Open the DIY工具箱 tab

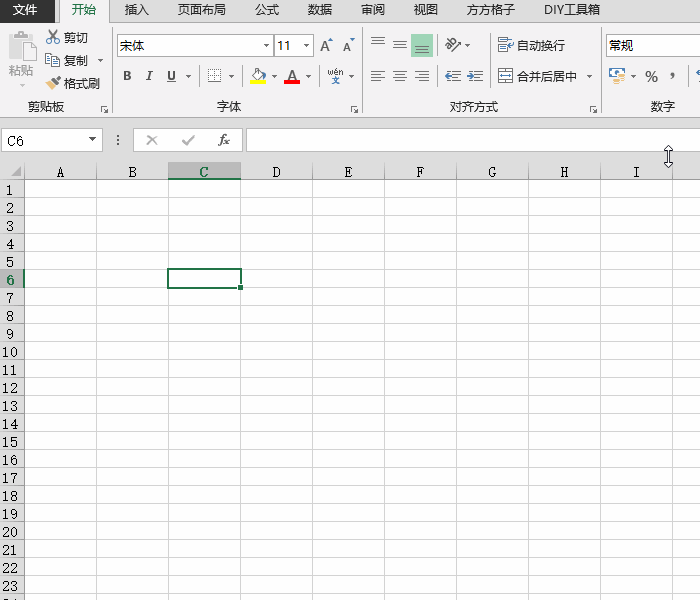pos(572,10)
